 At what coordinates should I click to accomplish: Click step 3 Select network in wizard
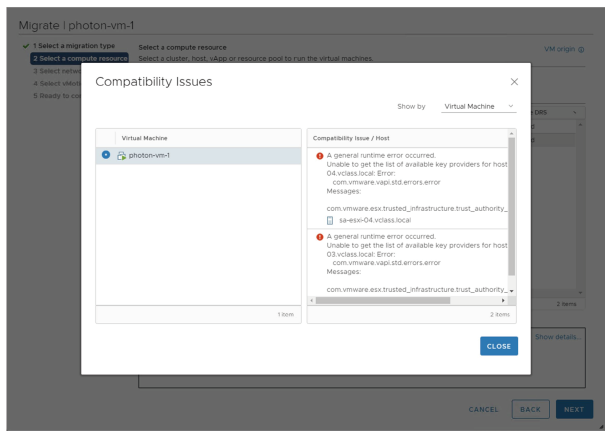pos(57,71)
